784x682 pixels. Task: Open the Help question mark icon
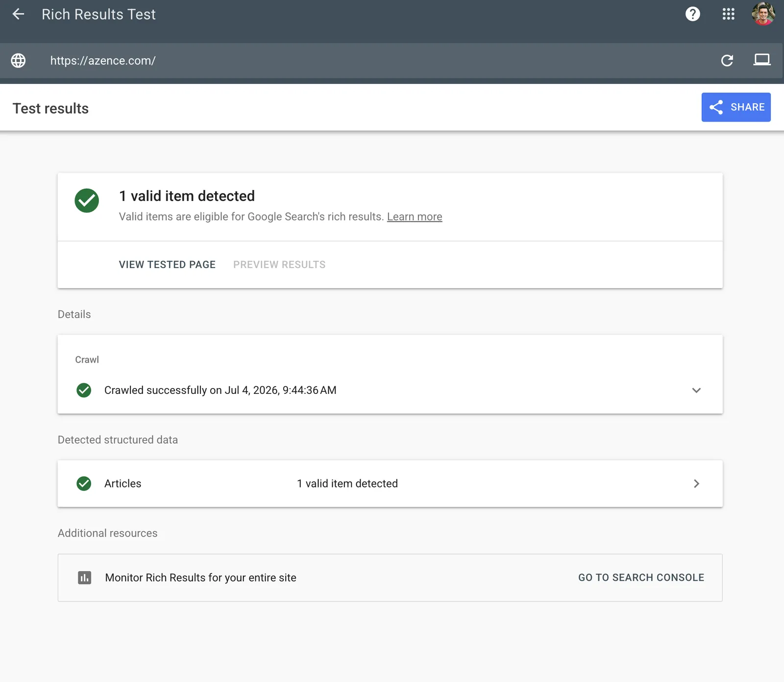[x=692, y=14]
